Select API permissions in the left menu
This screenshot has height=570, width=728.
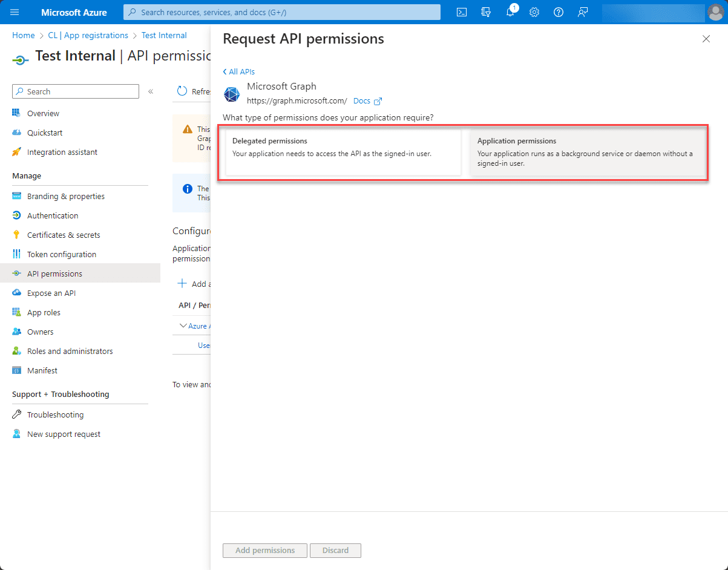point(80,274)
